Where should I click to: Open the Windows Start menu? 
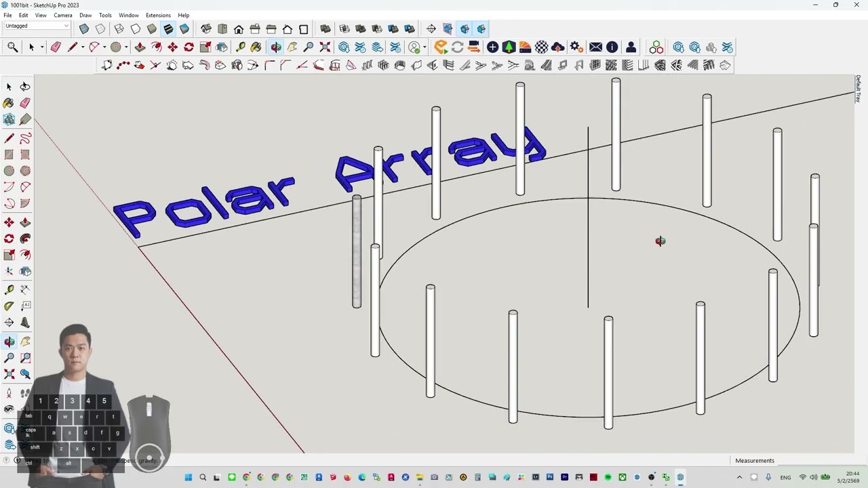189,477
